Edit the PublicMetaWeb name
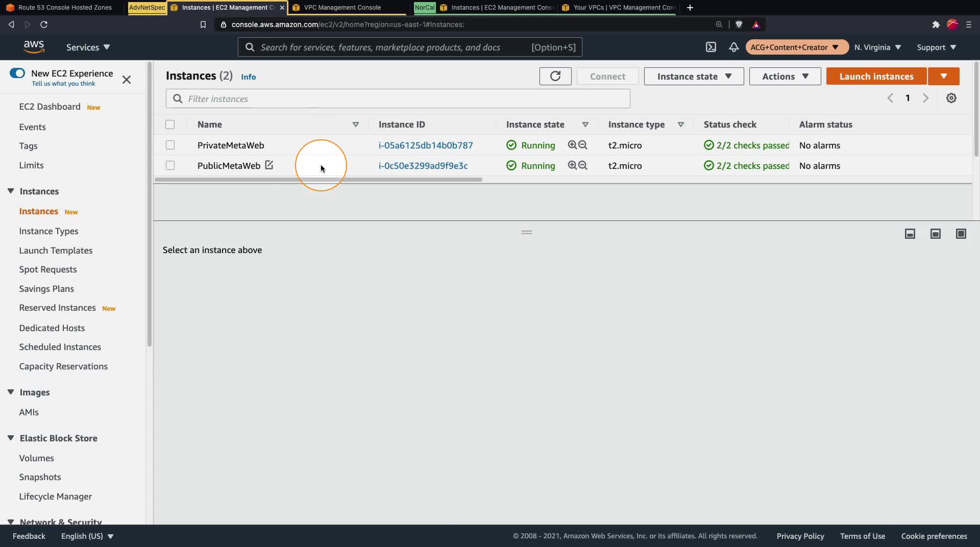Image resolution: width=980 pixels, height=547 pixels. pyautogui.click(x=269, y=165)
